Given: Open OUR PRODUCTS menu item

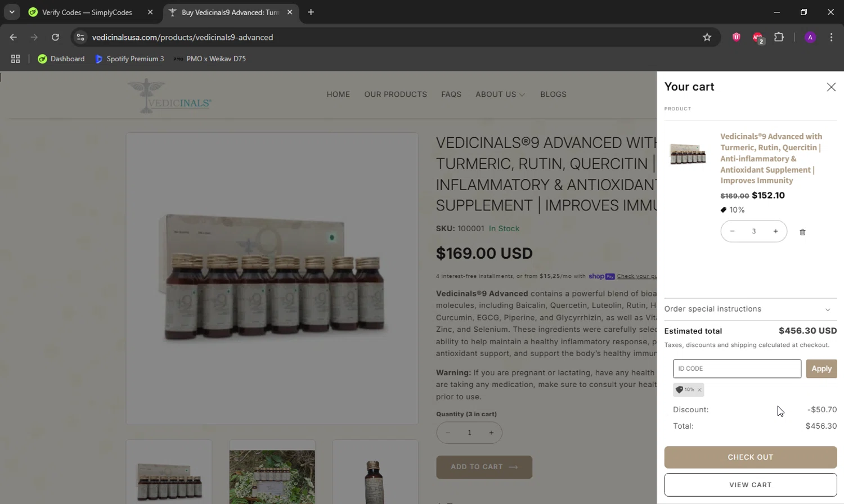Looking at the screenshot, I should click(x=396, y=94).
